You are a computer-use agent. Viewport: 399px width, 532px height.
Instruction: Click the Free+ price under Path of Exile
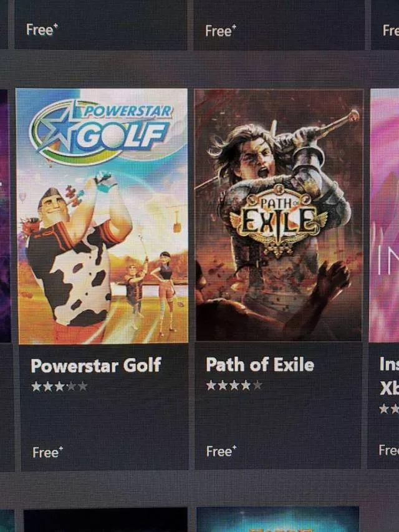tap(221, 452)
